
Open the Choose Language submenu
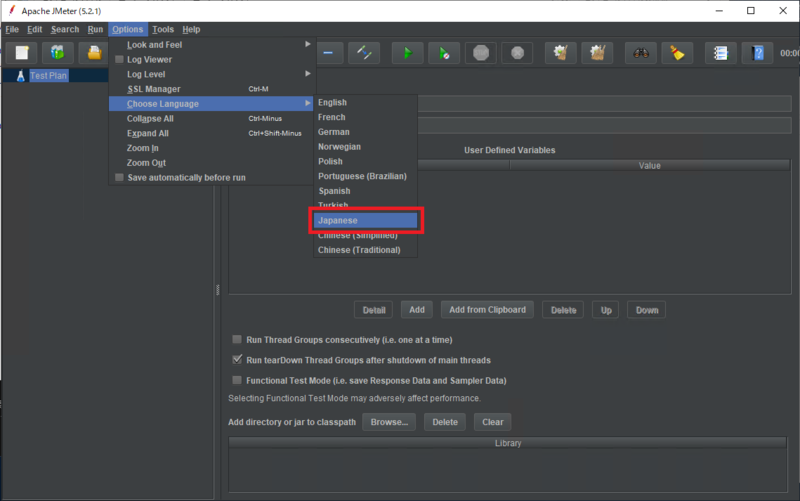click(211, 104)
